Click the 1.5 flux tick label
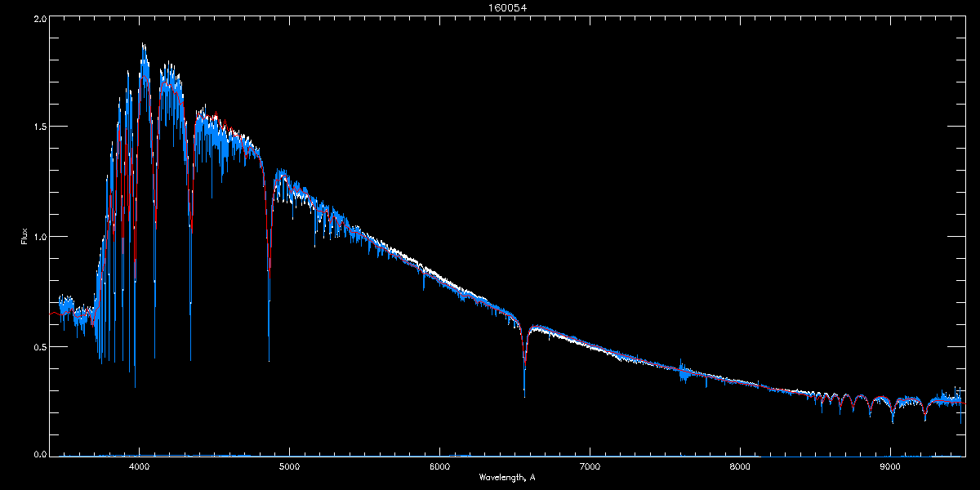 click(39, 127)
